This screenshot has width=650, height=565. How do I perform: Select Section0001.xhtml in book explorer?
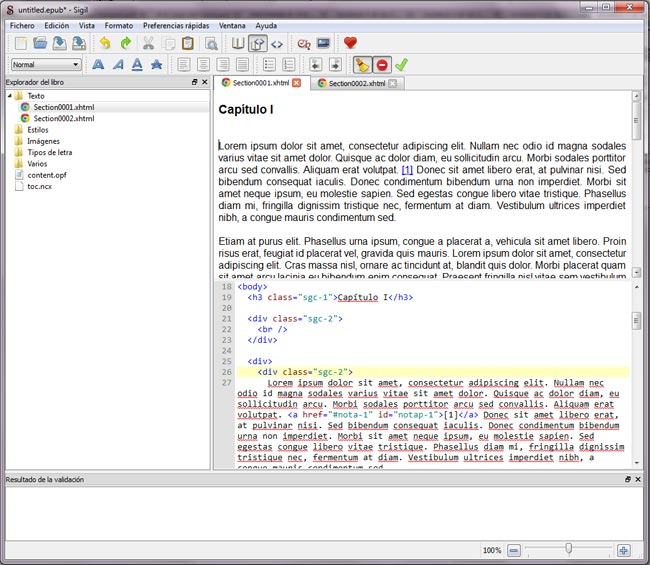pos(63,107)
